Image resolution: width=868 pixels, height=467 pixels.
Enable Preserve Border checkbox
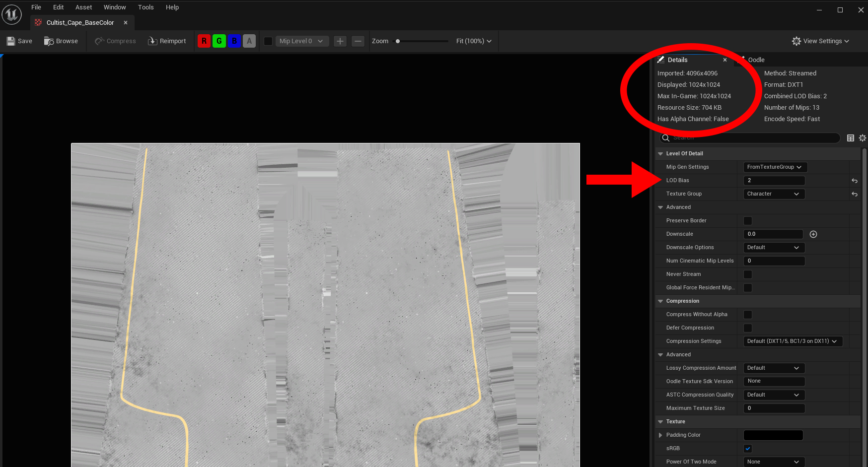point(748,221)
